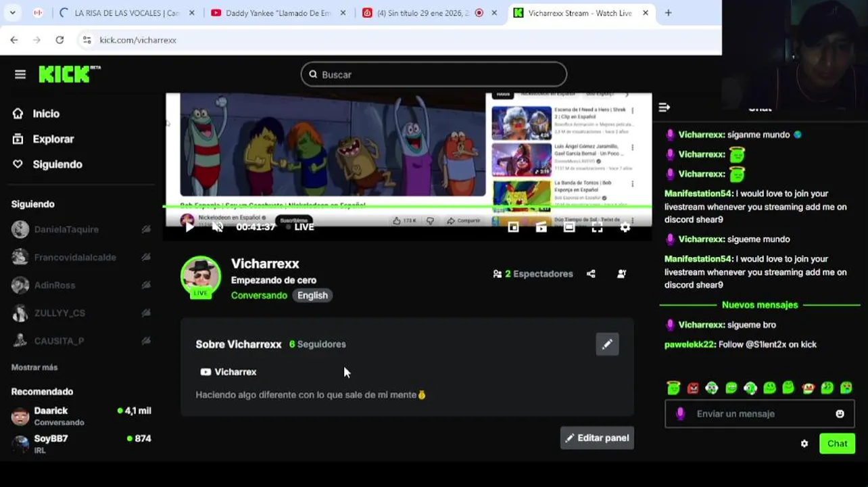The image size is (868, 487).
Task: Open a new browser tab
Action: tap(668, 13)
